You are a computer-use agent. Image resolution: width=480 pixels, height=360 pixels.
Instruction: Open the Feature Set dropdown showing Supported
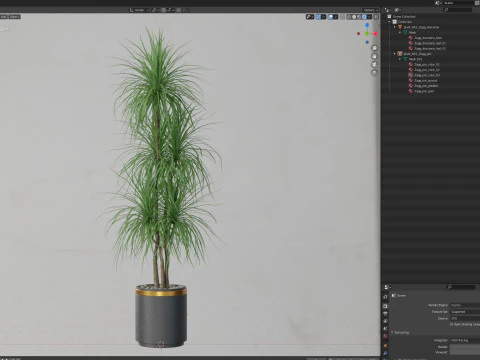pos(465,312)
